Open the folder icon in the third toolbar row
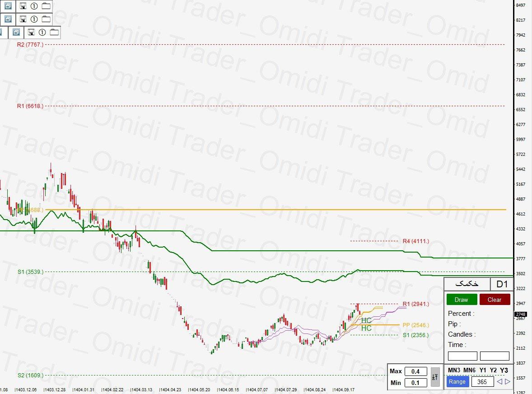This screenshot has width=532, height=394. [x=55, y=32]
